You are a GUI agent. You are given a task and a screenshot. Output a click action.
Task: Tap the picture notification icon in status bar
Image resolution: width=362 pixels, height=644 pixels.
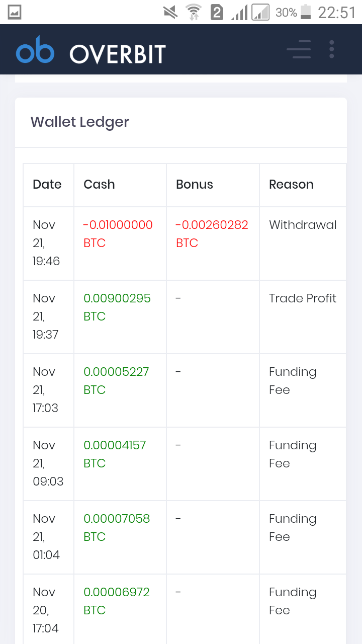15,12
